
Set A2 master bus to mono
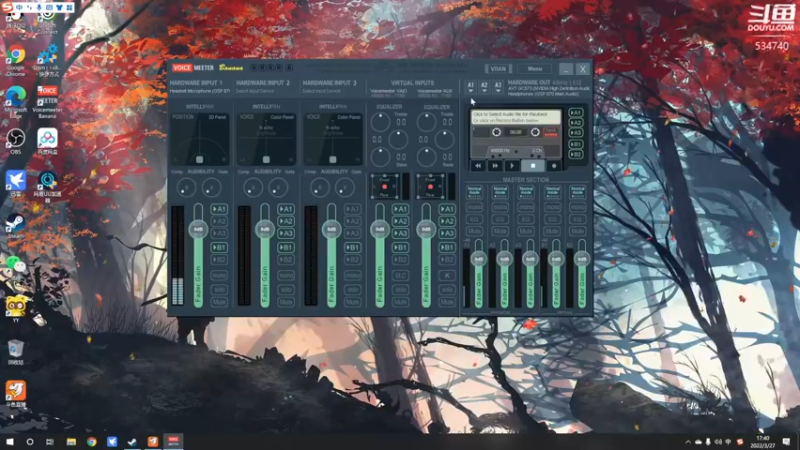[500, 207]
